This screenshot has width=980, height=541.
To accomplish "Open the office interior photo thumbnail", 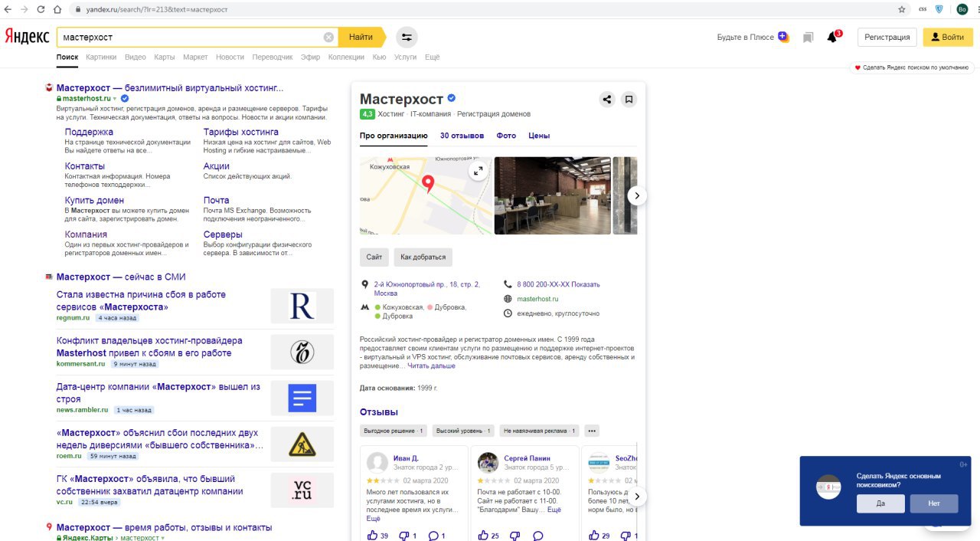I will 553,195.
